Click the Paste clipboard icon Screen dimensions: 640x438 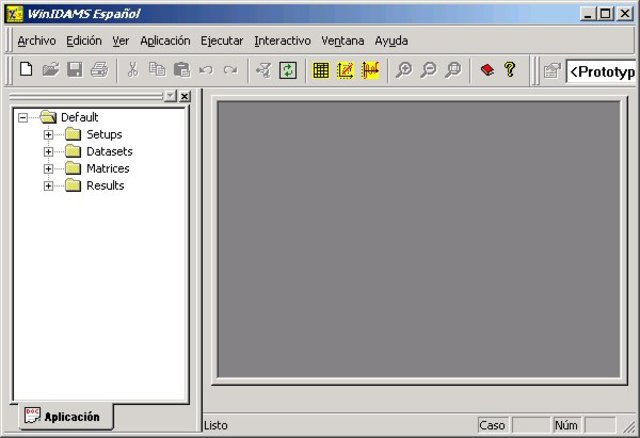pos(182,70)
